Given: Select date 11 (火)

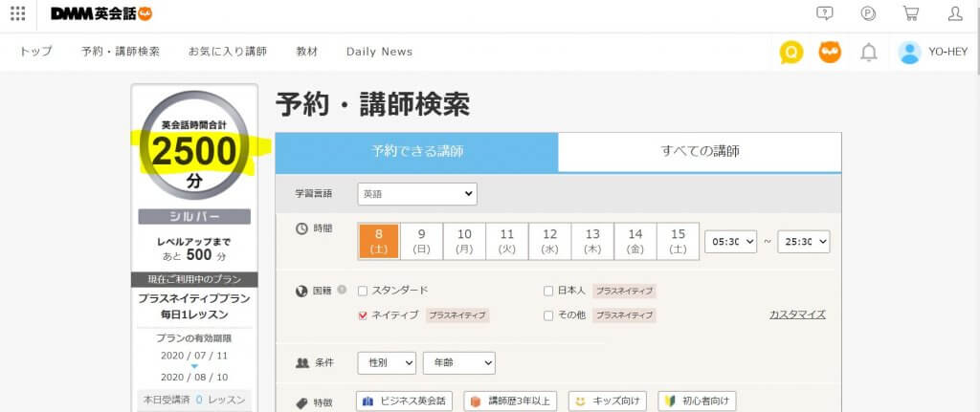Looking at the screenshot, I should 507,241.
